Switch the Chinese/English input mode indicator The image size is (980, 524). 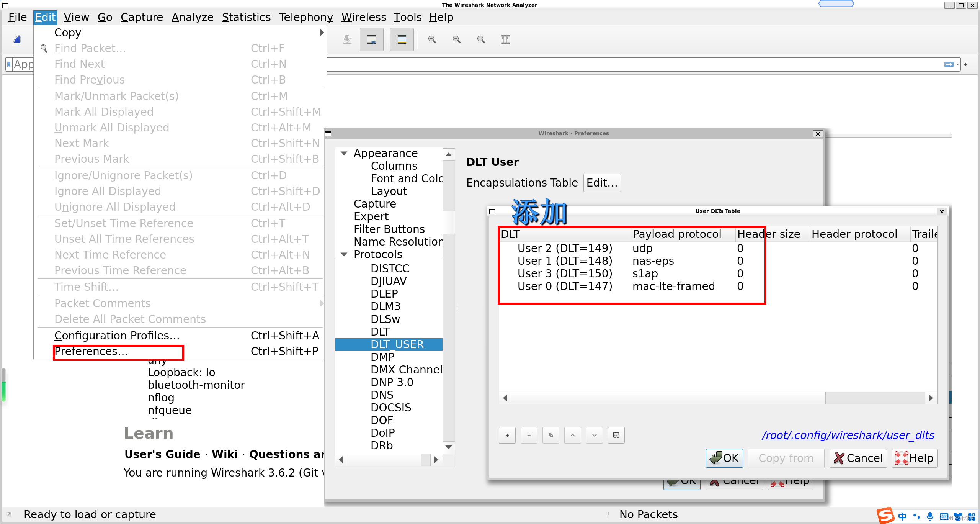pyautogui.click(x=902, y=516)
